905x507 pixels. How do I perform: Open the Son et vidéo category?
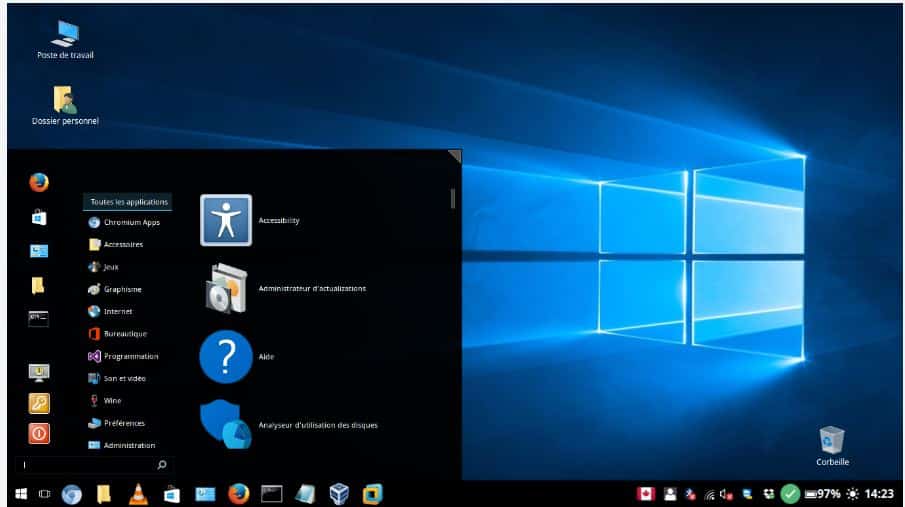point(117,378)
